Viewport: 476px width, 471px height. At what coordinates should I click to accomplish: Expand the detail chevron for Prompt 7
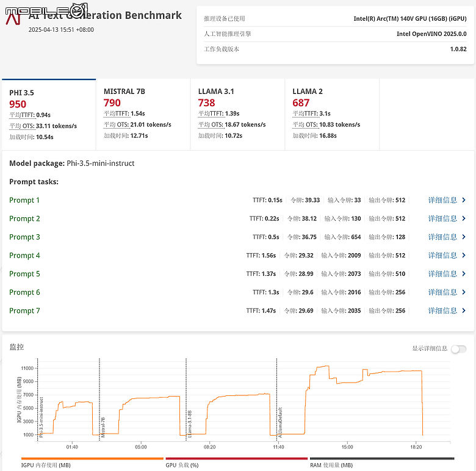point(464,311)
